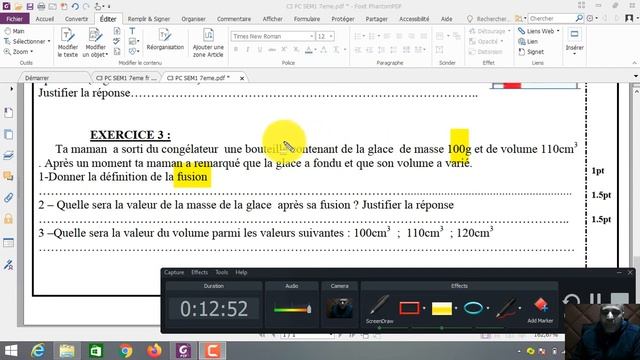Open the Opacité dropdown

coord(486,42)
